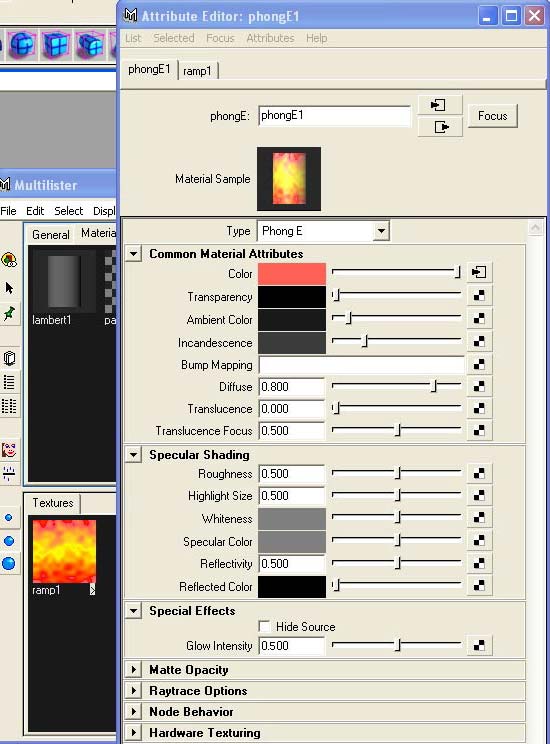
Task: Enable the Hide Source checkbox
Action: pyautogui.click(x=264, y=626)
